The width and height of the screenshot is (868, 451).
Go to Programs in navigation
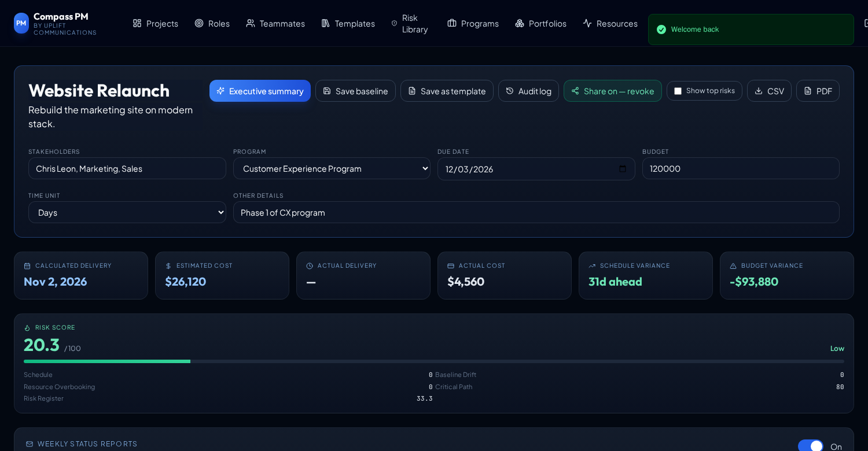(473, 23)
